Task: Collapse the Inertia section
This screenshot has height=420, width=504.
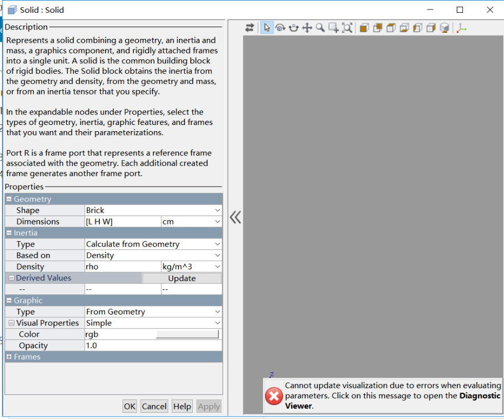Action: [x=9, y=233]
